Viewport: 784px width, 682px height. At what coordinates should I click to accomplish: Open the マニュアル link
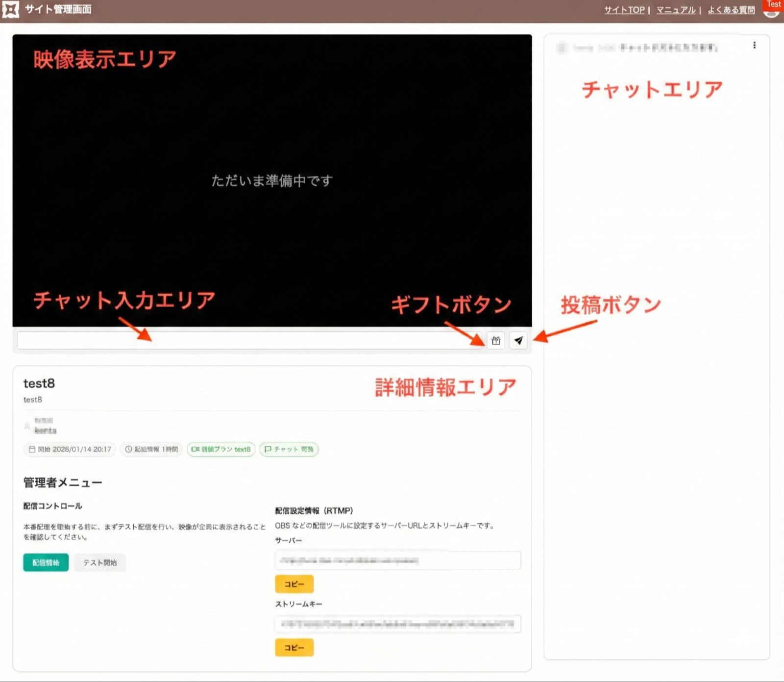pos(676,10)
